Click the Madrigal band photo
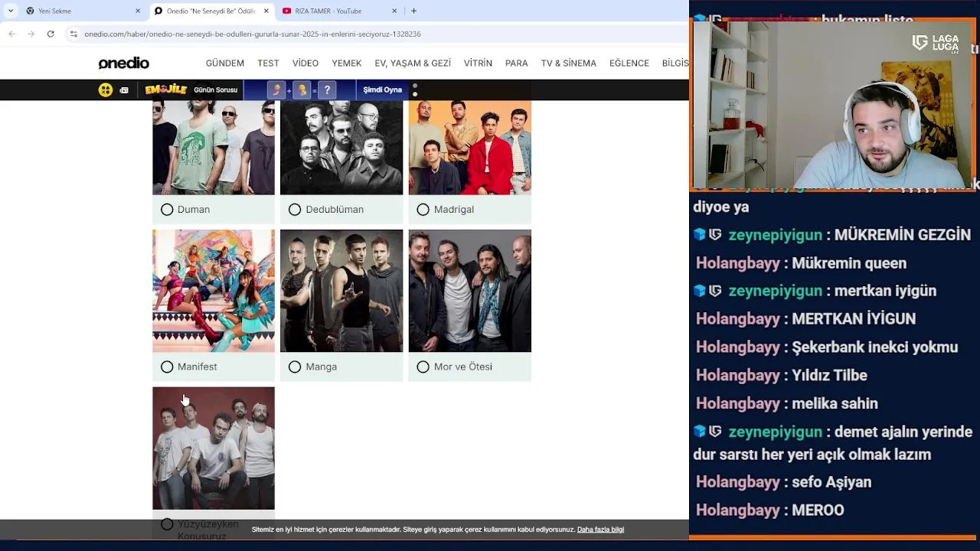Screen dimensions: 980x551 pos(470,148)
